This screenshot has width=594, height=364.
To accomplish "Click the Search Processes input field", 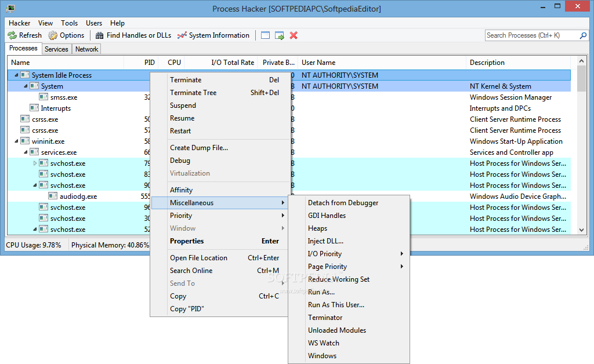I will pyautogui.click(x=533, y=35).
